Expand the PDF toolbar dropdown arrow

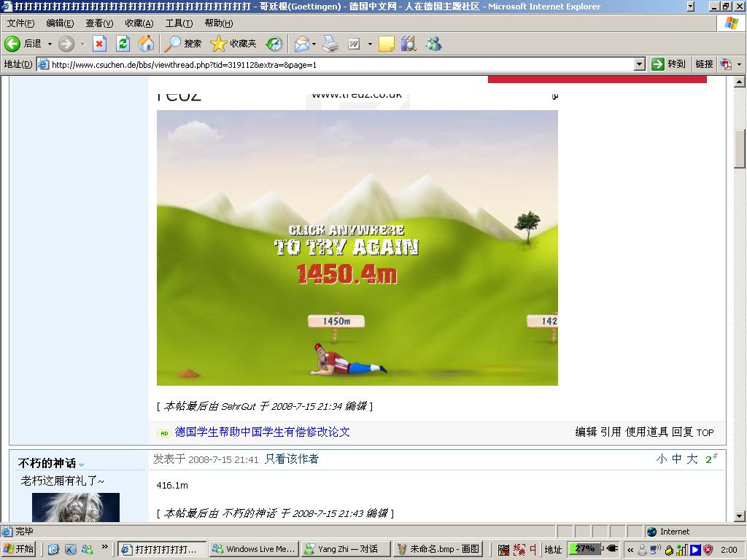(x=739, y=64)
